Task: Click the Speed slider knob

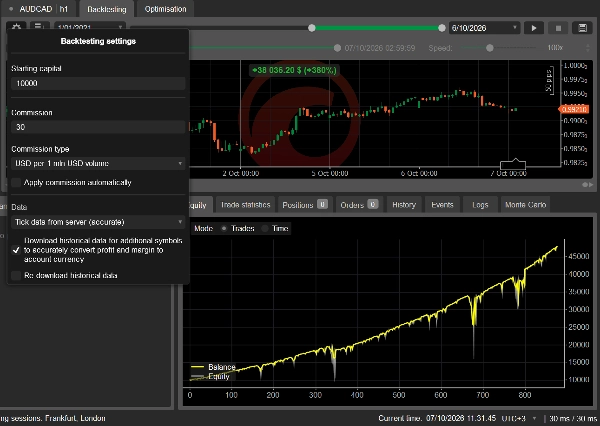Action: coord(490,48)
